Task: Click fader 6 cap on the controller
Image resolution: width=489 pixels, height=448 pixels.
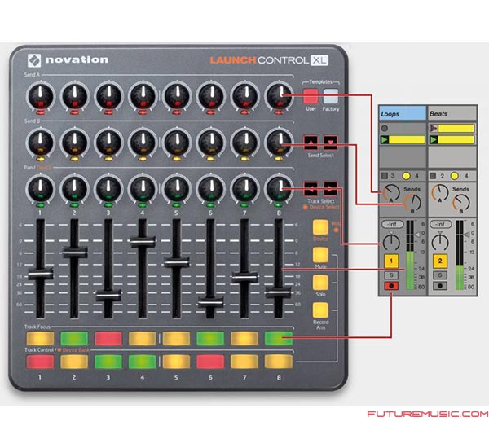Action: [211, 303]
